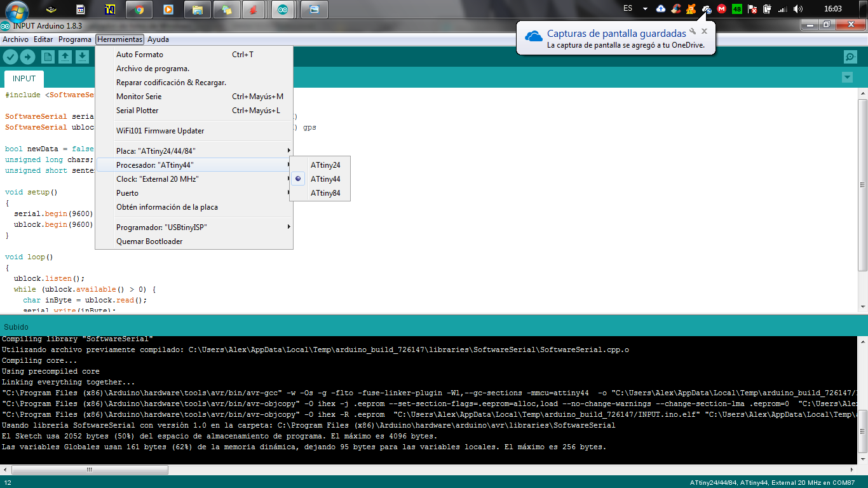Open Serial Plotter from the menu

coord(194,111)
